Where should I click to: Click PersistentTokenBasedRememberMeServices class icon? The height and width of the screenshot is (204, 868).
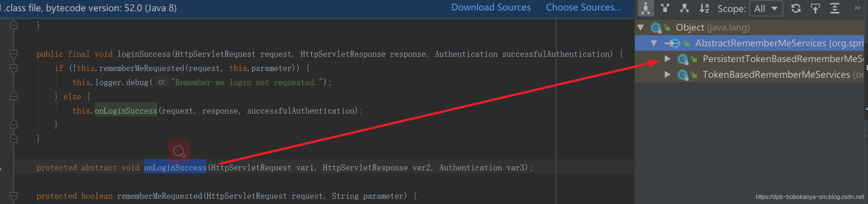[x=683, y=59]
